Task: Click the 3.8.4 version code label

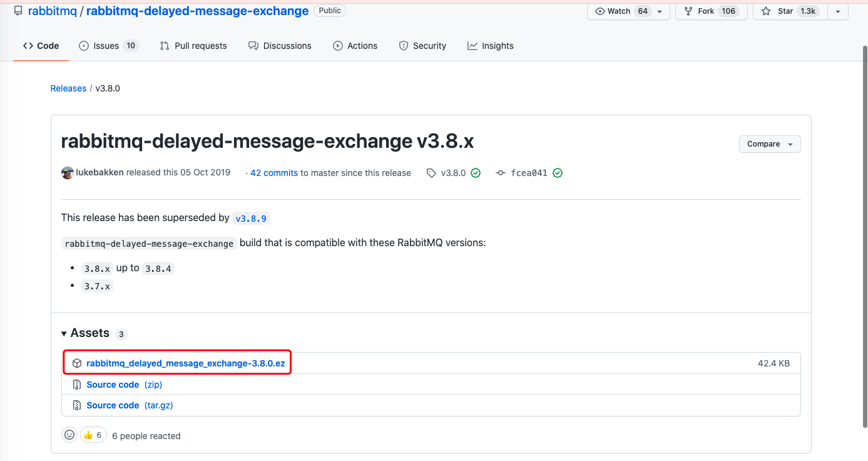Action: pos(158,269)
